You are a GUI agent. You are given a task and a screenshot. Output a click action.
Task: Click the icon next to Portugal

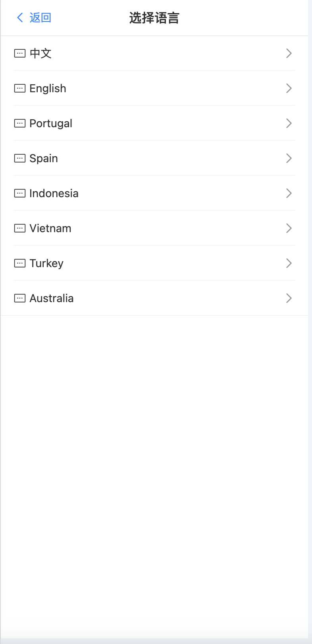(20, 123)
